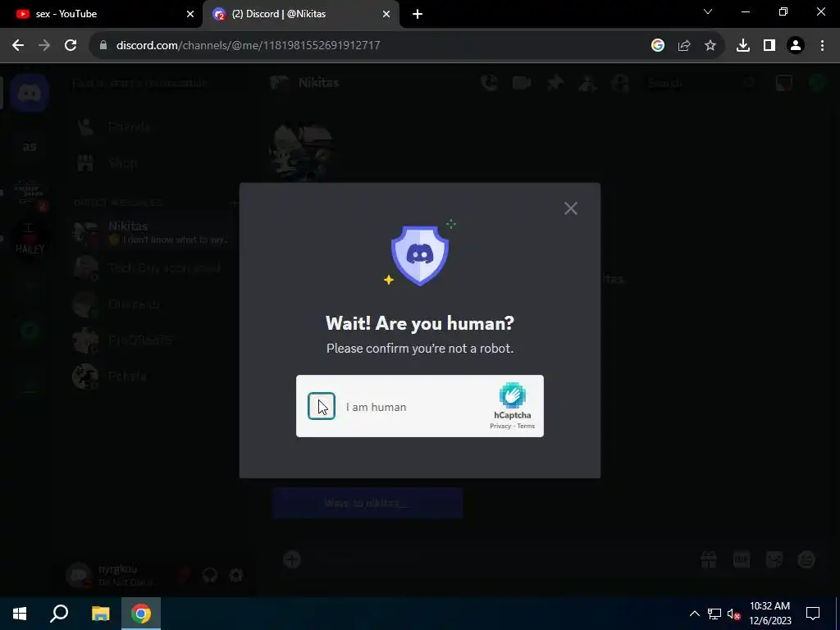840x630 pixels.
Task: Close the Discord browser tab
Action: pos(386,14)
